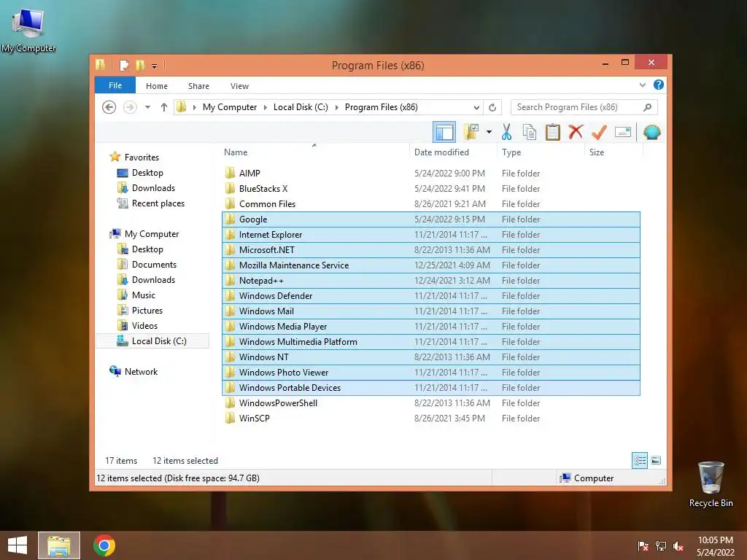Image resolution: width=747 pixels, height=560 pixels.
Task: Open the quick access toolbar dropdown arrow
Action: tap(155, 66)
